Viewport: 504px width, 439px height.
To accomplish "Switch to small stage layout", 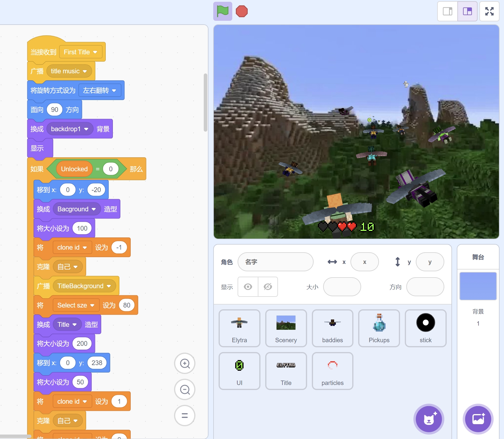I will (x=448, y=12).
